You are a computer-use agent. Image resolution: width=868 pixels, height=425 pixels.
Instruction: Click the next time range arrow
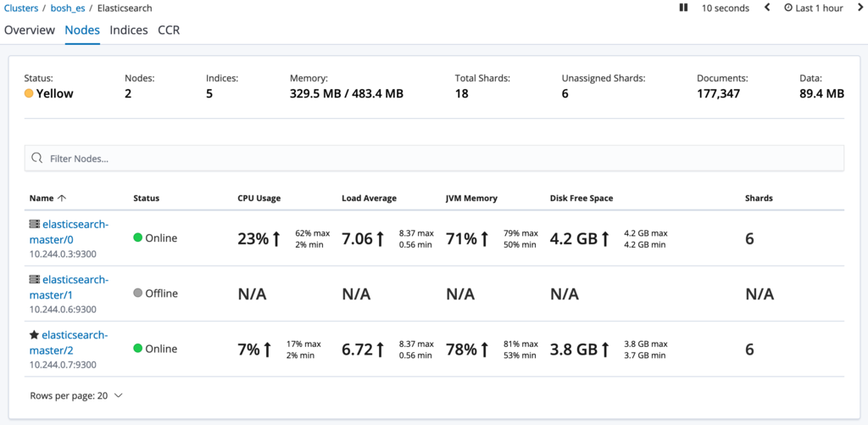coord(860,8)
